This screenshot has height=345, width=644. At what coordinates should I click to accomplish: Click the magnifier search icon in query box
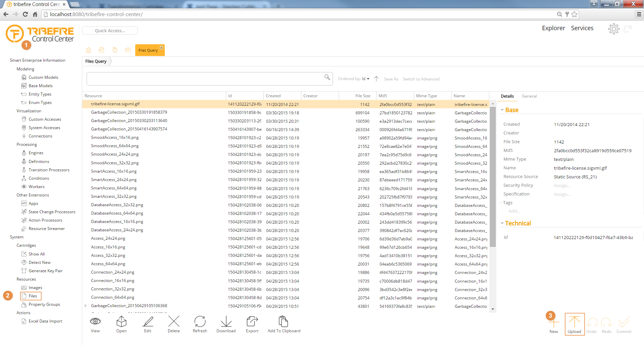pos(327,77)
